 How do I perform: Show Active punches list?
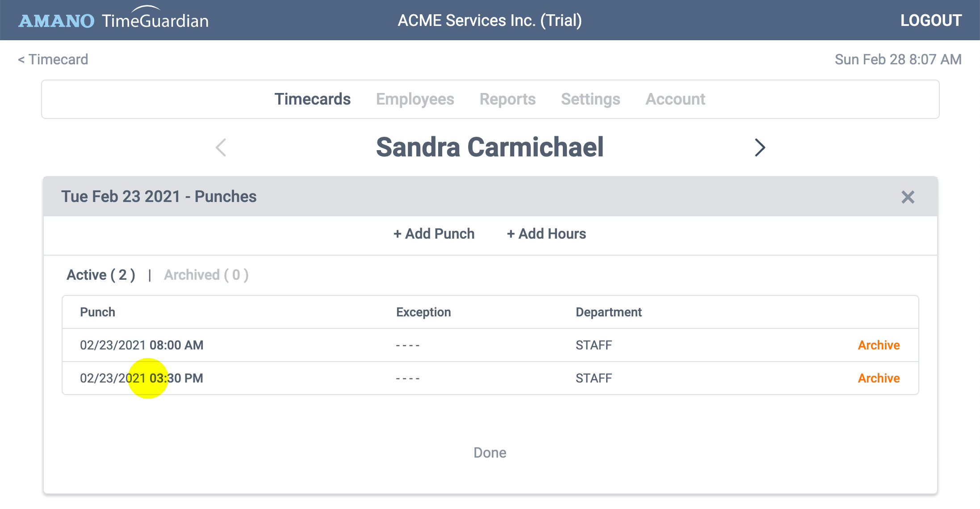[x=101, y=275]
